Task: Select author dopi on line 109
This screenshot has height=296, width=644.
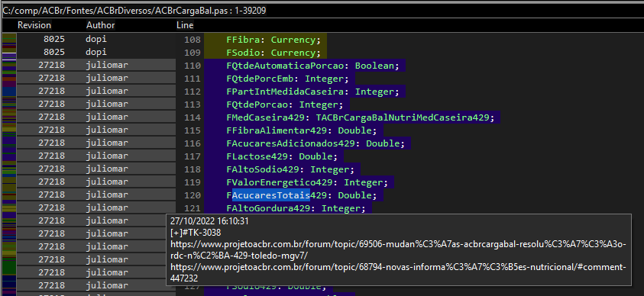Action: click(96, 53)
